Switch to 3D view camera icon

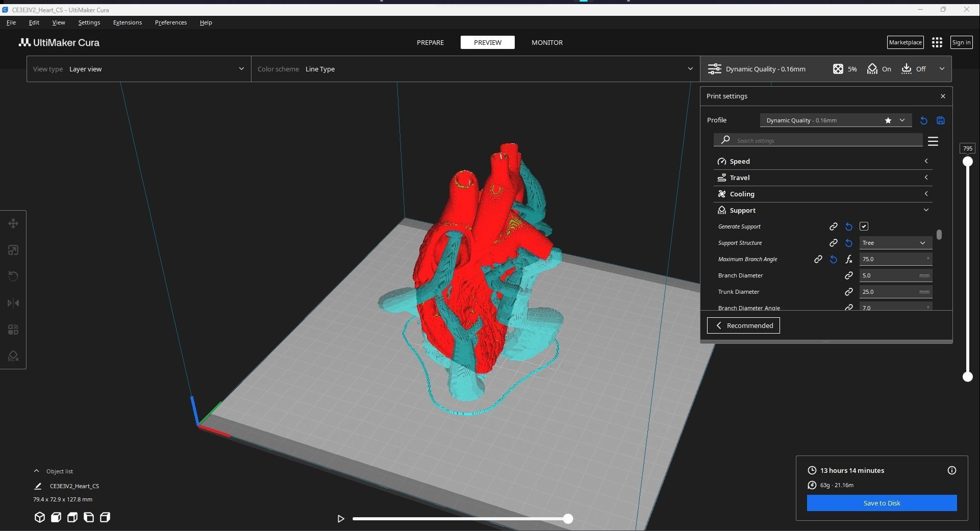(40, 517)
